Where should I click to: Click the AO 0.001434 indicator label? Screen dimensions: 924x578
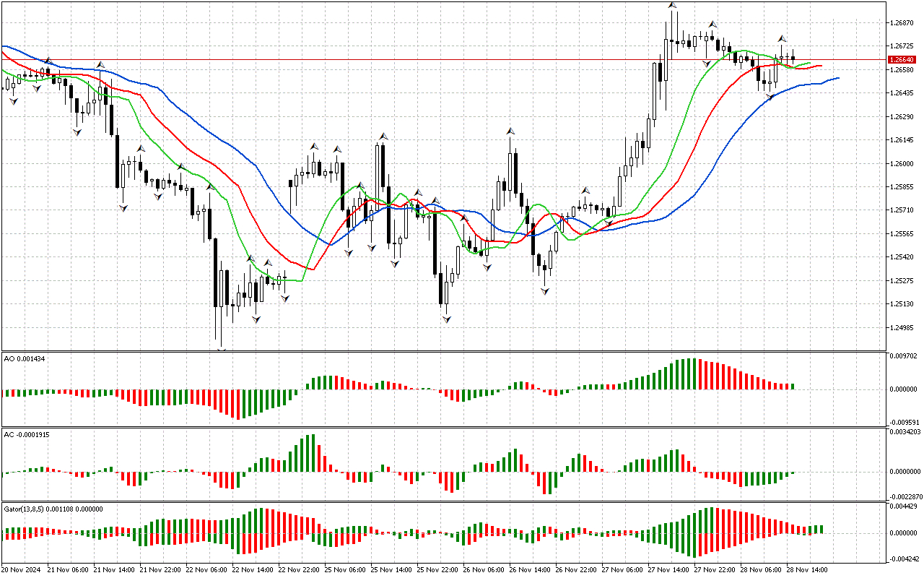[25, 359]
